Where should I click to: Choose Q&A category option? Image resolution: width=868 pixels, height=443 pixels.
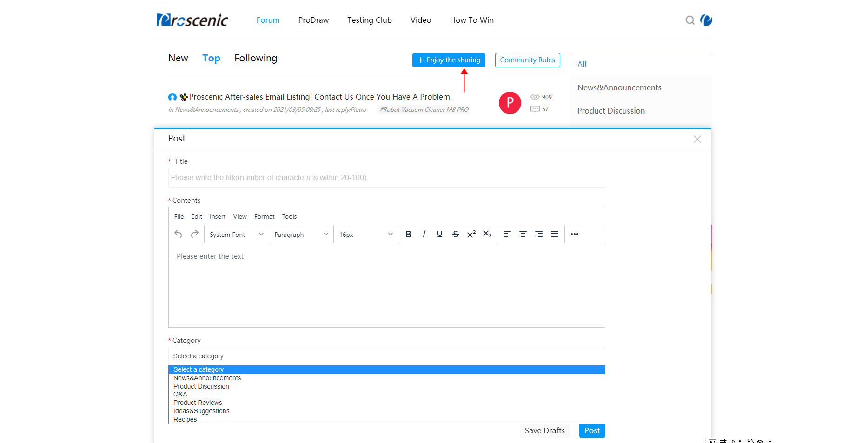pos(387,394)
